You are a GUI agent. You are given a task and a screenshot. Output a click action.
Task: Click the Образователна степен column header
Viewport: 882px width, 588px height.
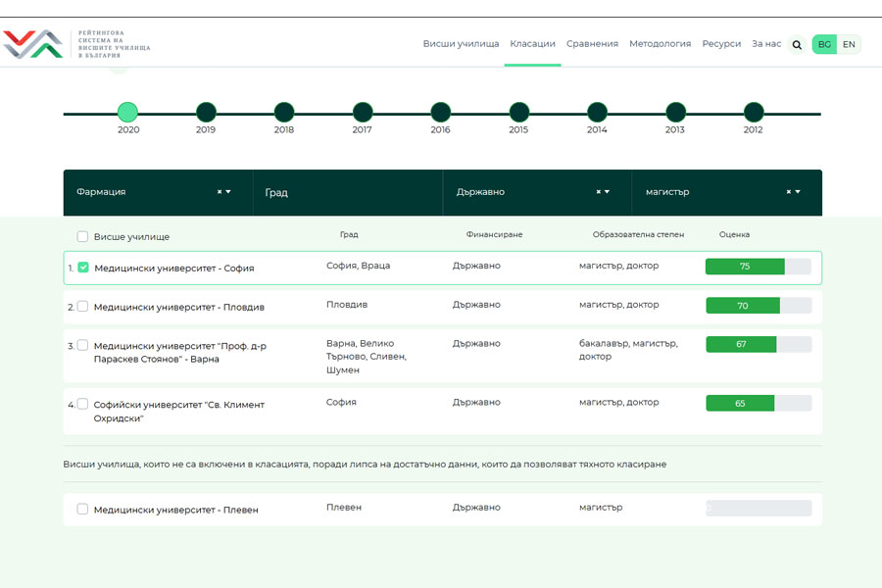[638, 234]
